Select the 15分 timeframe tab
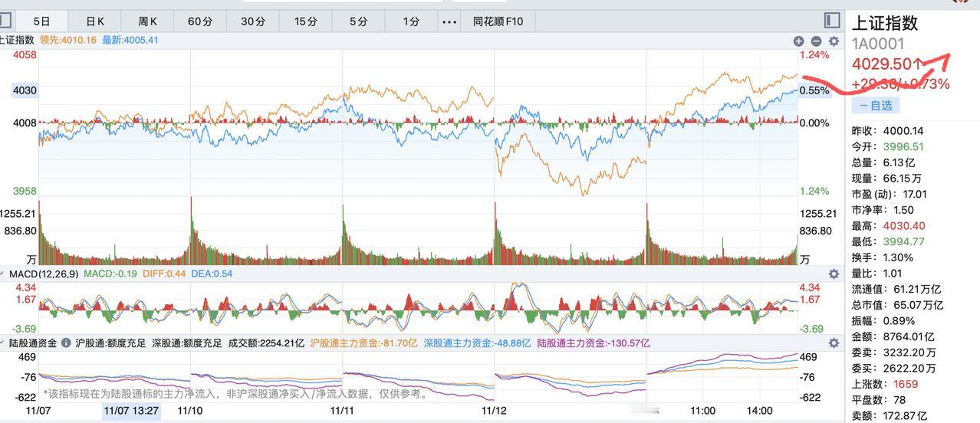Image resolution: width=980 pixels, height=423 pixels. click(306, 21)
